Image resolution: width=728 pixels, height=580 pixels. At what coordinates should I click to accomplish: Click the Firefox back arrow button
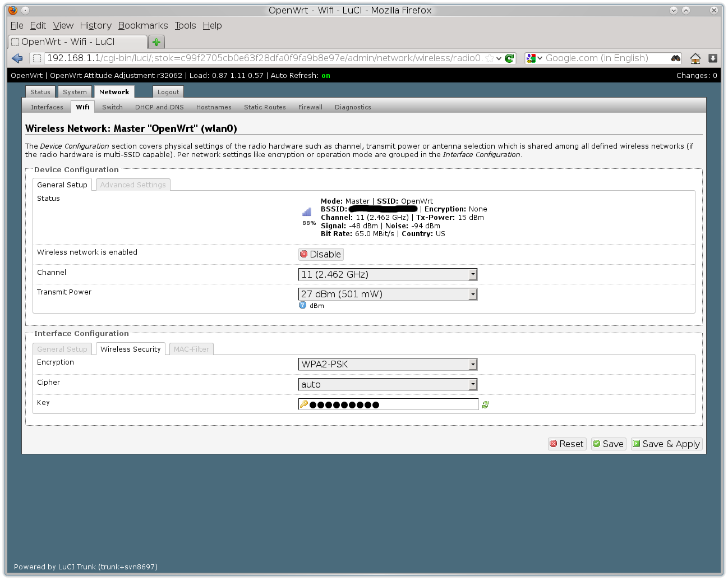pos(17,58)
